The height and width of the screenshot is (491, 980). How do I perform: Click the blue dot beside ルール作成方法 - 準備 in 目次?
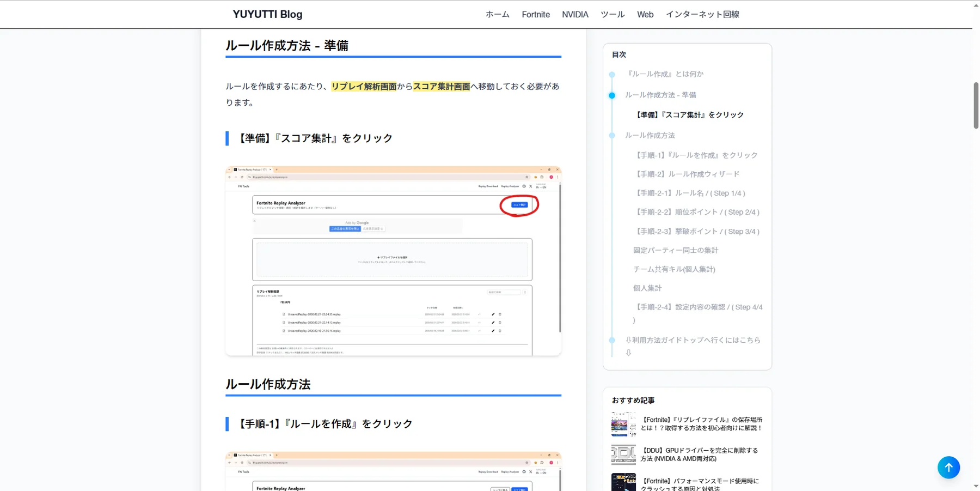pos(612,95)
